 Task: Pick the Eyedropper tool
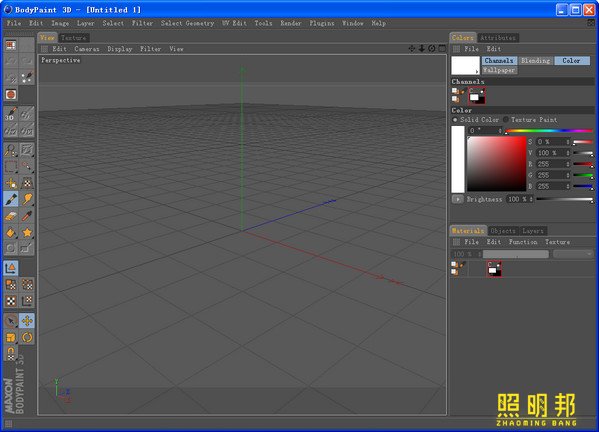(27, 216)
